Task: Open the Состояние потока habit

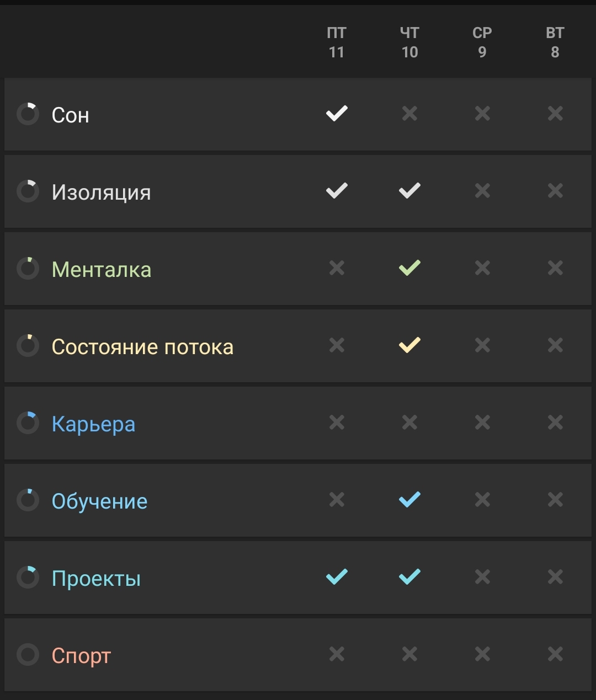Action: [298, 346]
